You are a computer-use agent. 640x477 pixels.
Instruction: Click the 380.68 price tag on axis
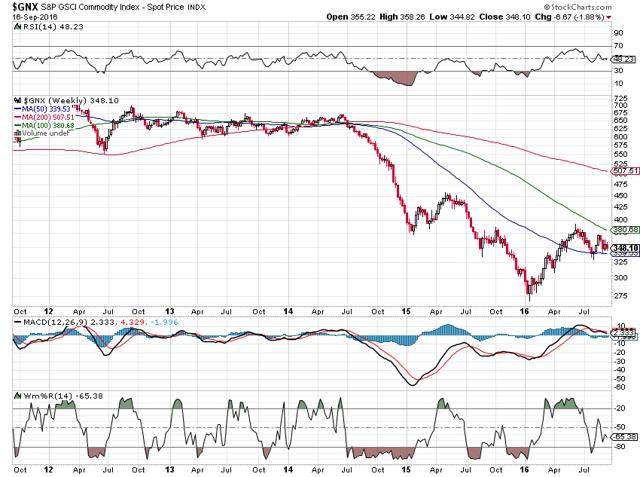click(x=625, y=230)
